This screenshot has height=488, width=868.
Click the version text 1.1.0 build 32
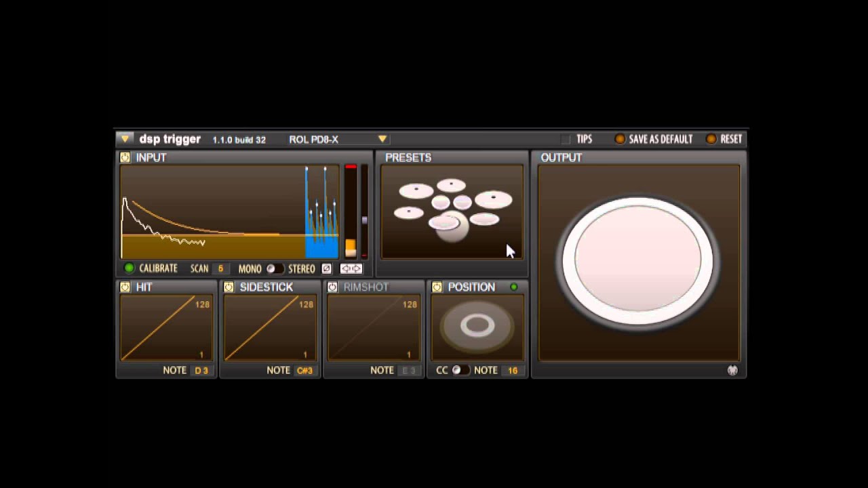(239, 140)
